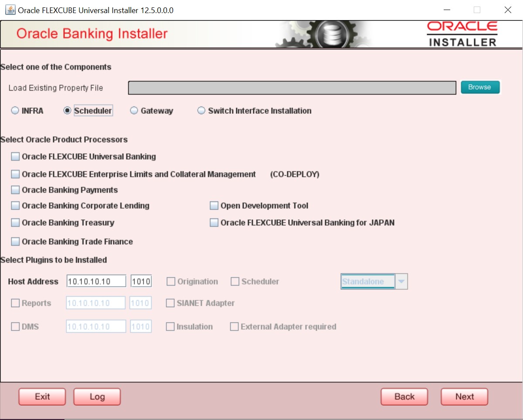Image resolution: width=523 pixels, height=420 pixels.
Task: Click 'Select Oracle Product Processors' heading
Action: [64, 140]
